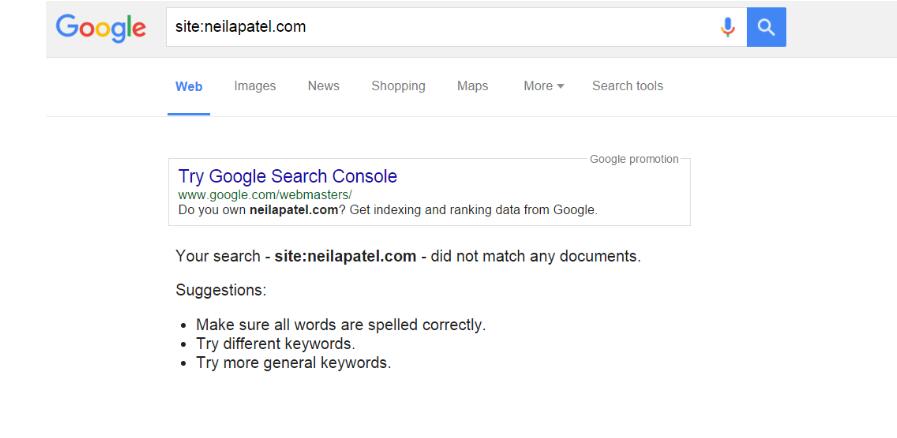The height and width of the screenshot is (438, 897).
Task: Click the Google promotion label
Action: tap(634, 159)
